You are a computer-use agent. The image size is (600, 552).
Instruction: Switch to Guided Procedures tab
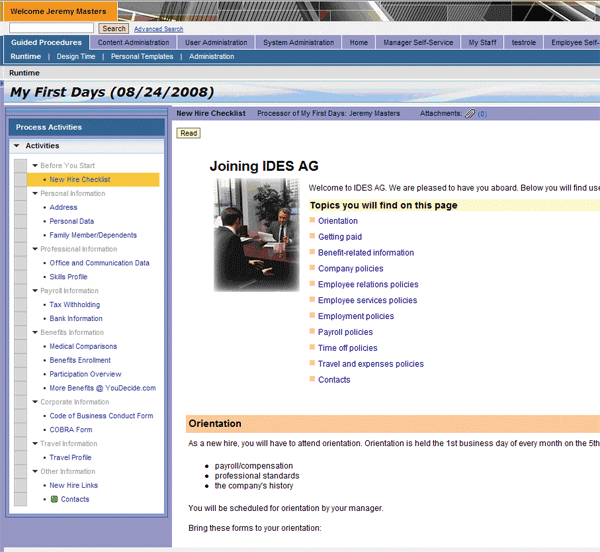[x=46, y=42]
